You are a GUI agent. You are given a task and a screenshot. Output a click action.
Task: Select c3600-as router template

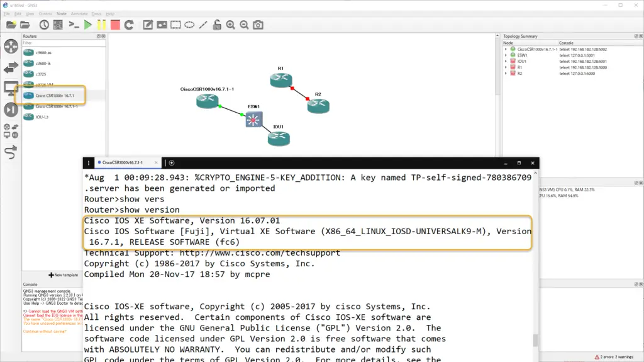click(64, 53)
